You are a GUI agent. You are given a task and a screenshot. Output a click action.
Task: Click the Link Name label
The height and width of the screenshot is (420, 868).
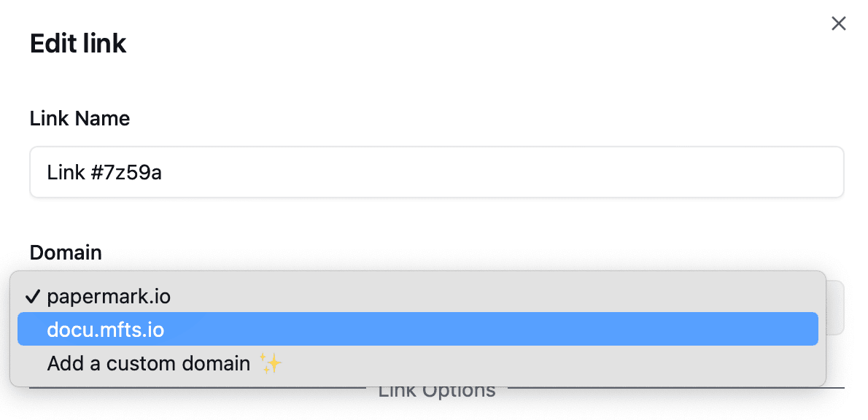coord(80,118)
